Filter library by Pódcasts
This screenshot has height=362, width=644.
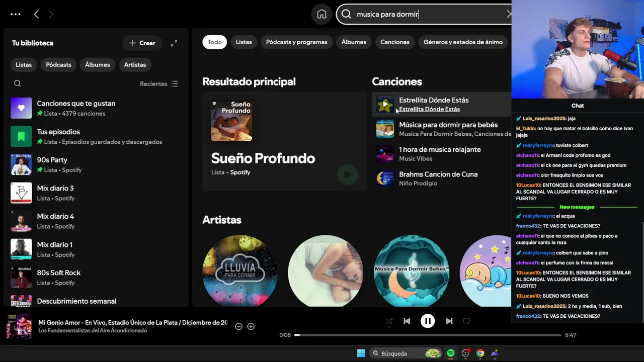click(x=58, y=65)
